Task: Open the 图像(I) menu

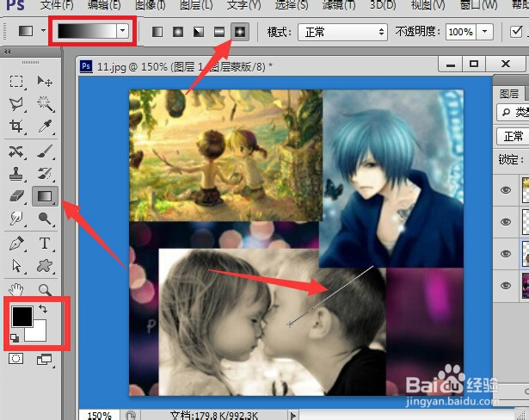Action: click(x=151, y=4)
